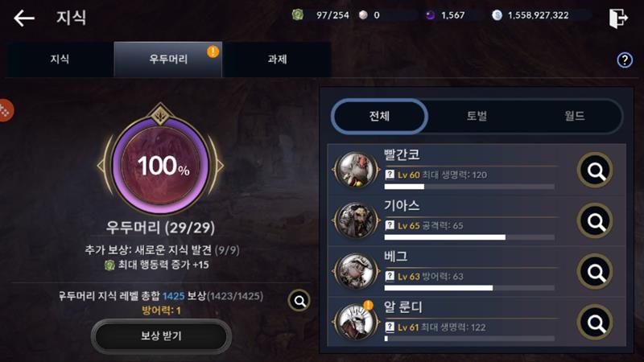Inspect 빨간코 with the magnifier icon
The width and height of the screenshot is (644, 362).
click(595, 170)
